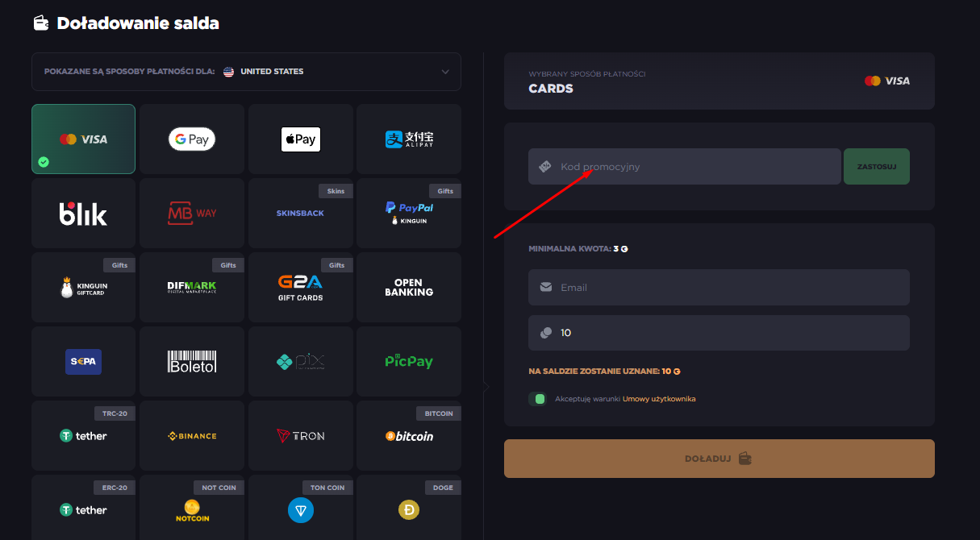
Task: Focus the Kod promocyjny input field
Action: coord(685,166)
